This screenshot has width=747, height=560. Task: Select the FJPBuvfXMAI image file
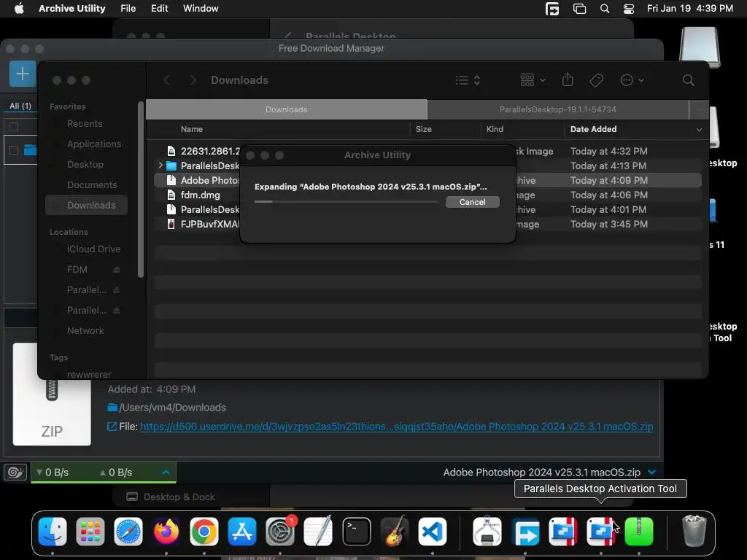coord(427,224)
